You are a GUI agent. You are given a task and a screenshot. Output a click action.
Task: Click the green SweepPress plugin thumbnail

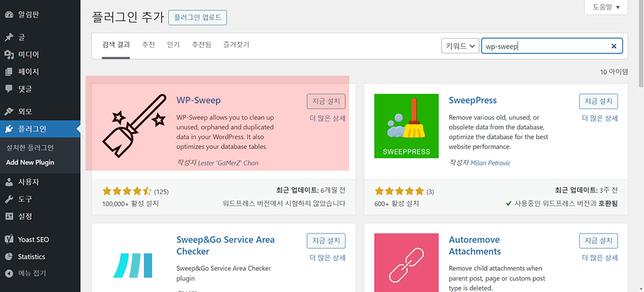(406, 126)
